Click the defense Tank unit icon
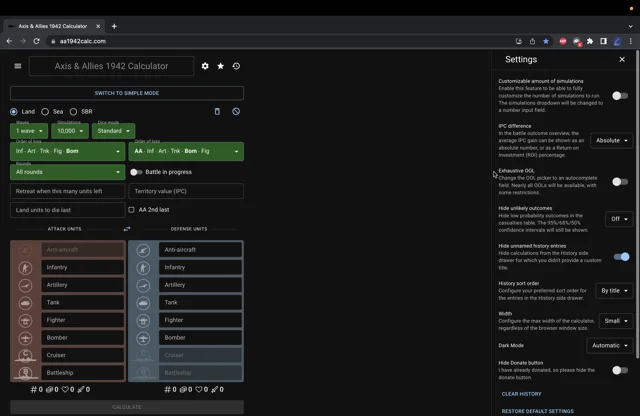Viewport: 640px width, 416px height. (143, 303)
